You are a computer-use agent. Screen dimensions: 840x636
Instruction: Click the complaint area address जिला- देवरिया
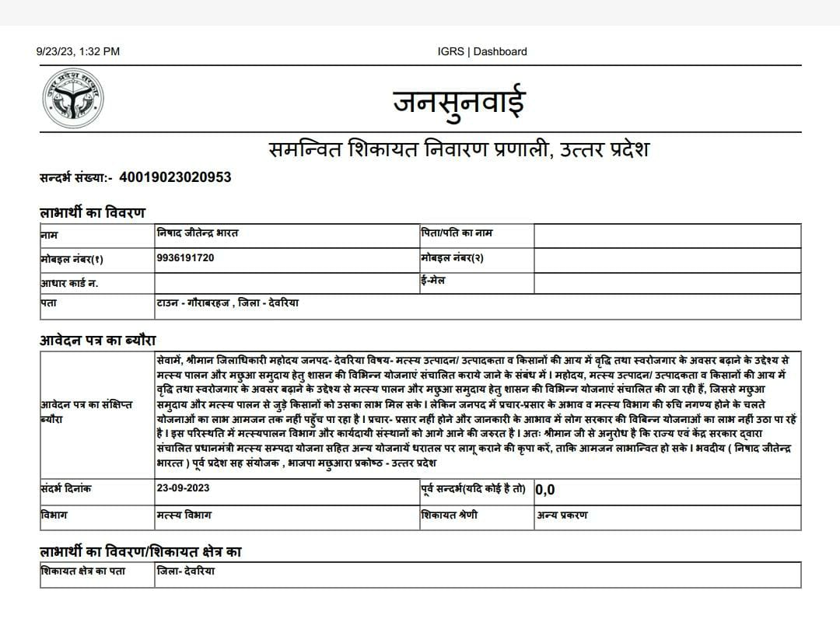[x=186, y=571]
